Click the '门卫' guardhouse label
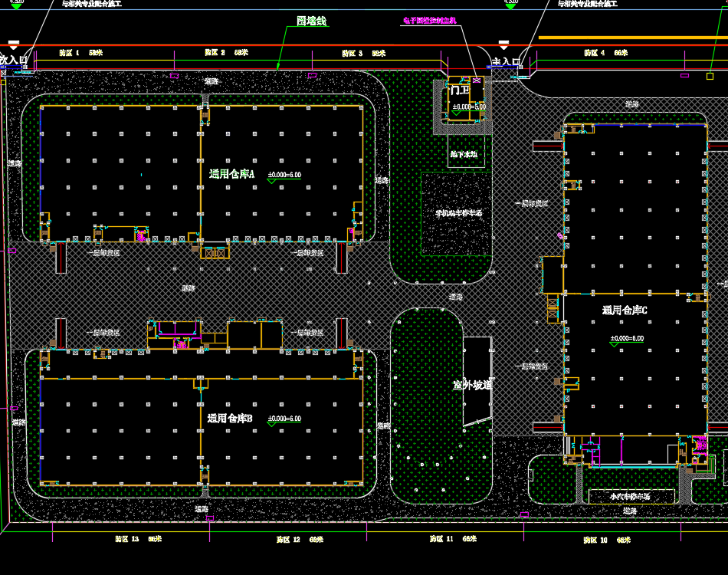Image resolution: width=728 pixels, height=575 pixels. tap(460, 90)
